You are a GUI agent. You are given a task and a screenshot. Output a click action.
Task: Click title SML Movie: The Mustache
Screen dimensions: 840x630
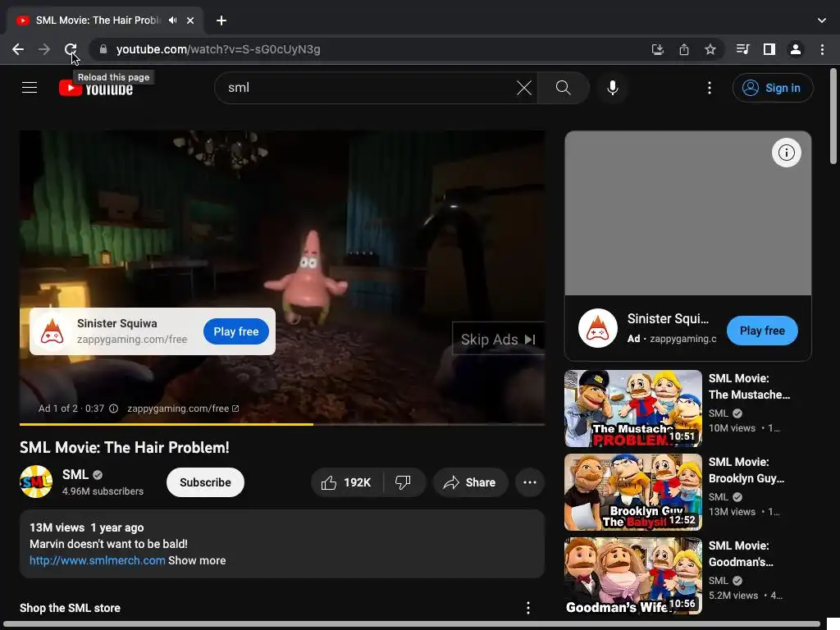pyautogui.click(x=749, y=386)
